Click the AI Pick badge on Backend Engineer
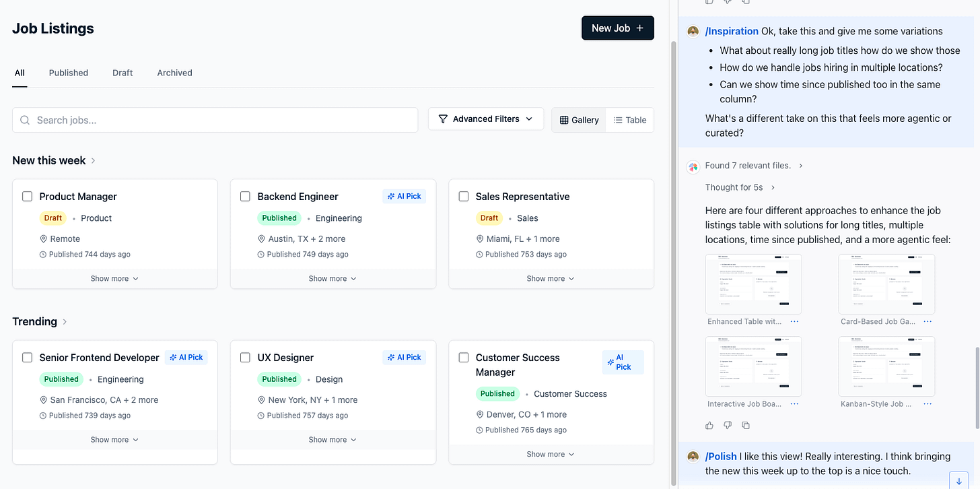The height and width of the screenshot is (489, 980). 404,196
